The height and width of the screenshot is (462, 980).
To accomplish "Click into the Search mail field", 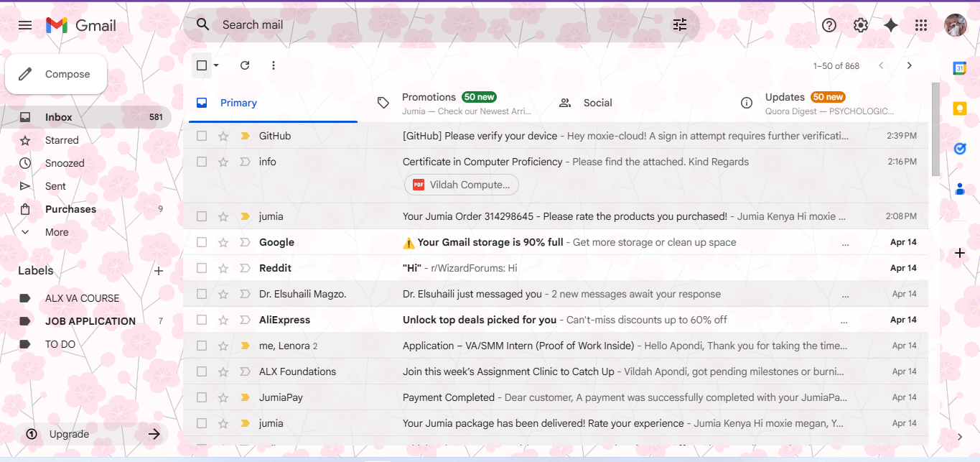I will [442, 25].
